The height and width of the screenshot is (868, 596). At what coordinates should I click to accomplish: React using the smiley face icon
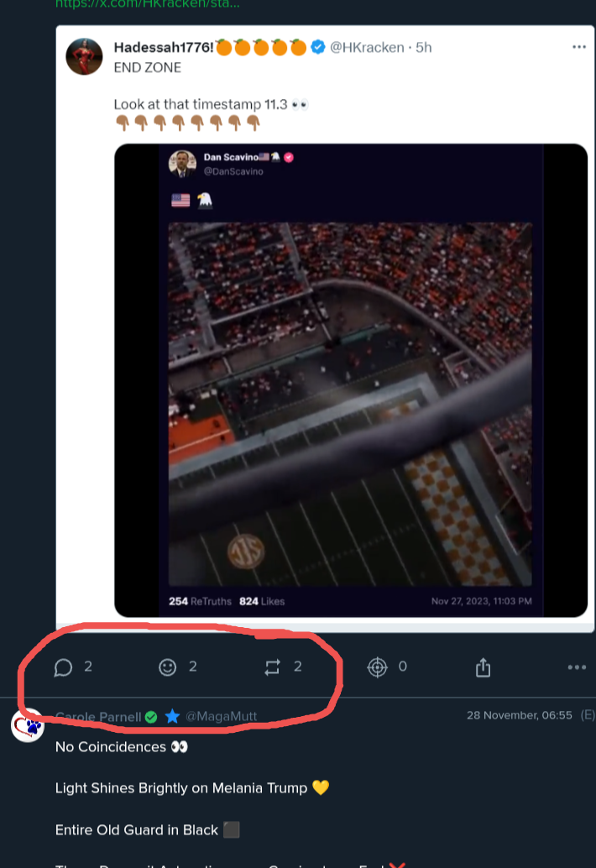click(168, 667)
